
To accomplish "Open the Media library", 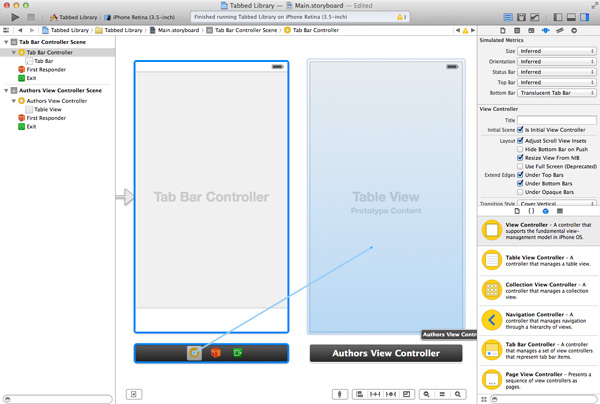I will click(560, 211).
